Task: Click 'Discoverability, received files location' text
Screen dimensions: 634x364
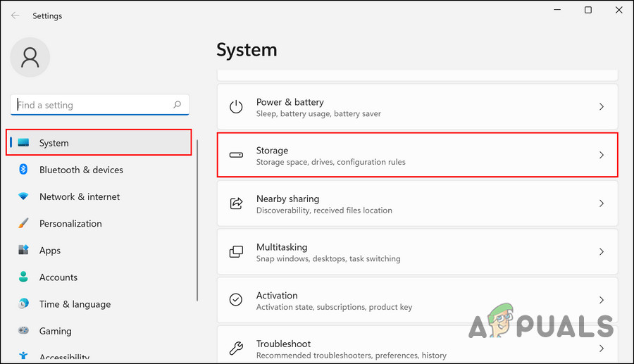Action: point(324,211)
